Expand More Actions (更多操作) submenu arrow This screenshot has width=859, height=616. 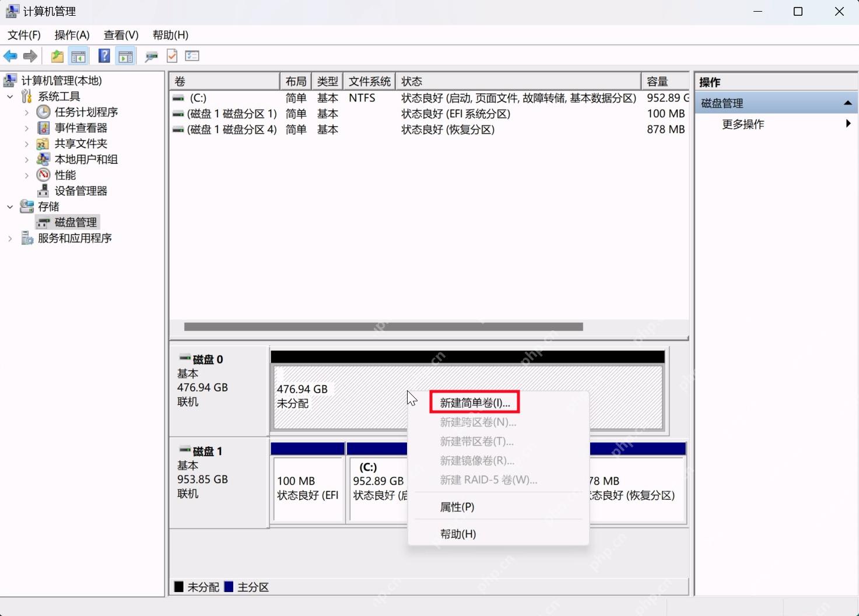pyautogui.click(x=848, y=124)
